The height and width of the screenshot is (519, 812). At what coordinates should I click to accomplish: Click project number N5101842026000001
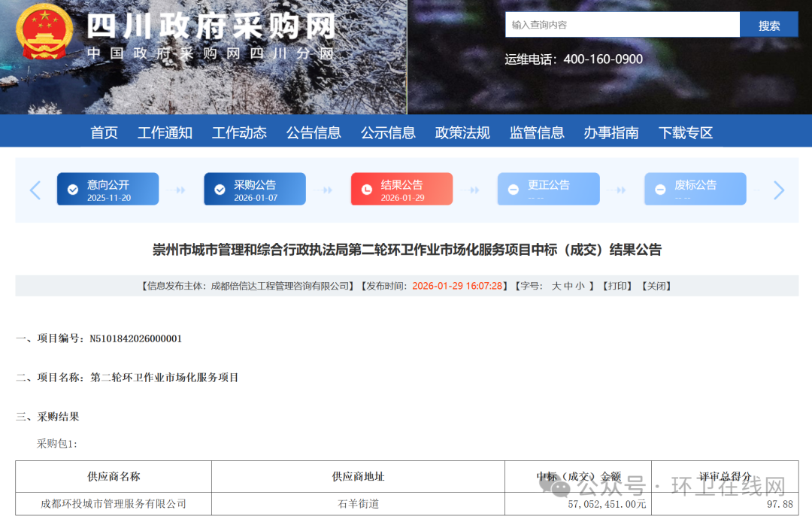[x=135, y=338]
